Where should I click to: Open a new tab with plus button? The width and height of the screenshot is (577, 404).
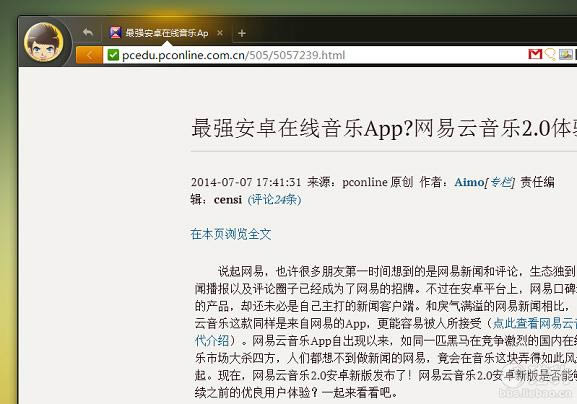tap(241, 33)
